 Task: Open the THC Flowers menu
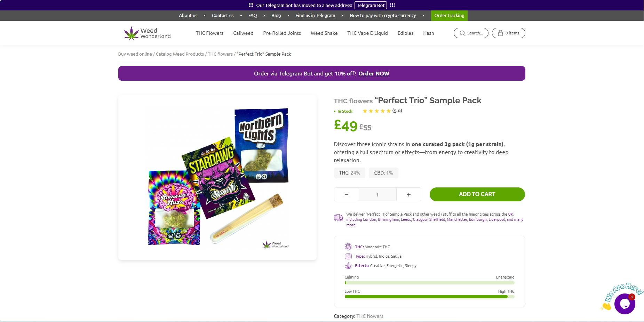(x=209, y=33)
